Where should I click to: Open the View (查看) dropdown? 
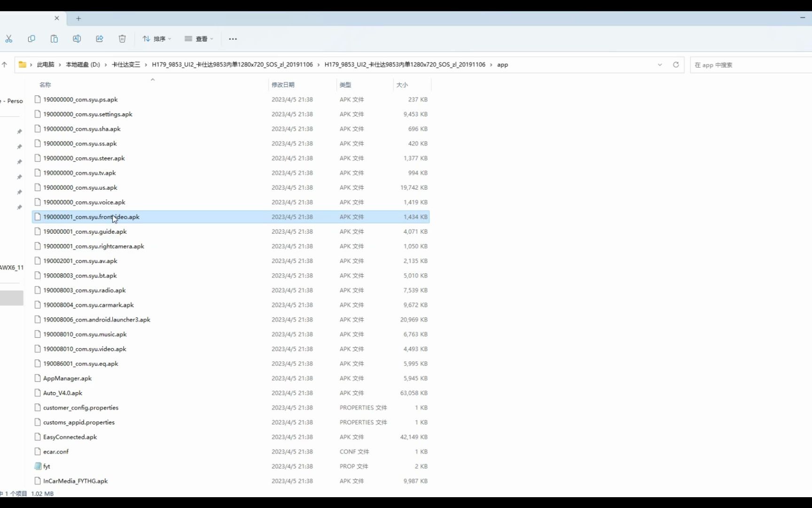click(x=199, y=39)
